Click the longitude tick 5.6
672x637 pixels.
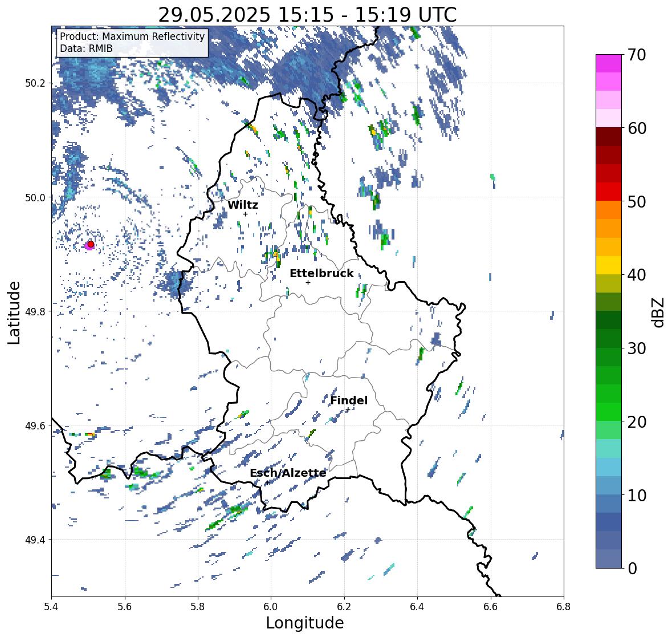click(x=125, y=606)
